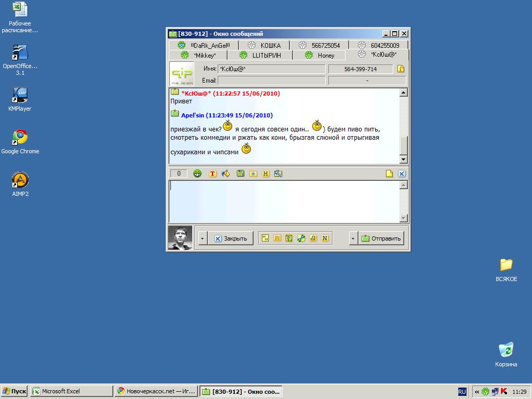This screenshot has width=532, height=399.
Task: Click the window with green cursor icon
Action: coord(289,238)
